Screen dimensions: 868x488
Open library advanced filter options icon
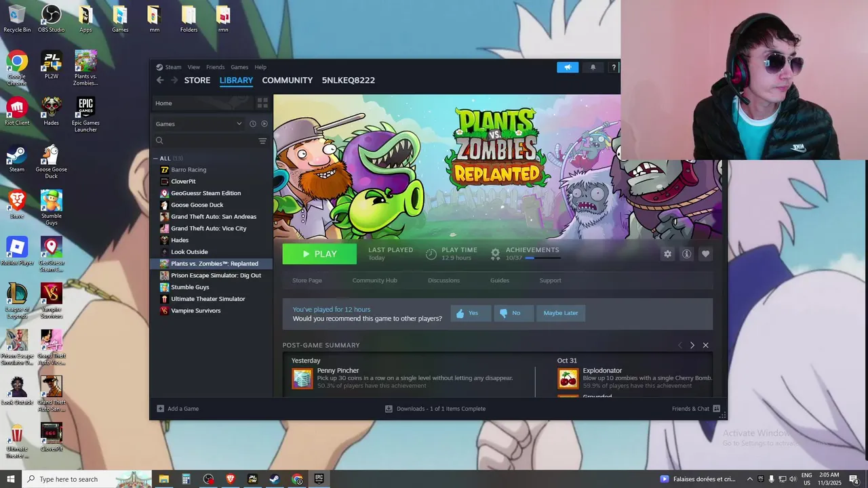click(262, 141)
